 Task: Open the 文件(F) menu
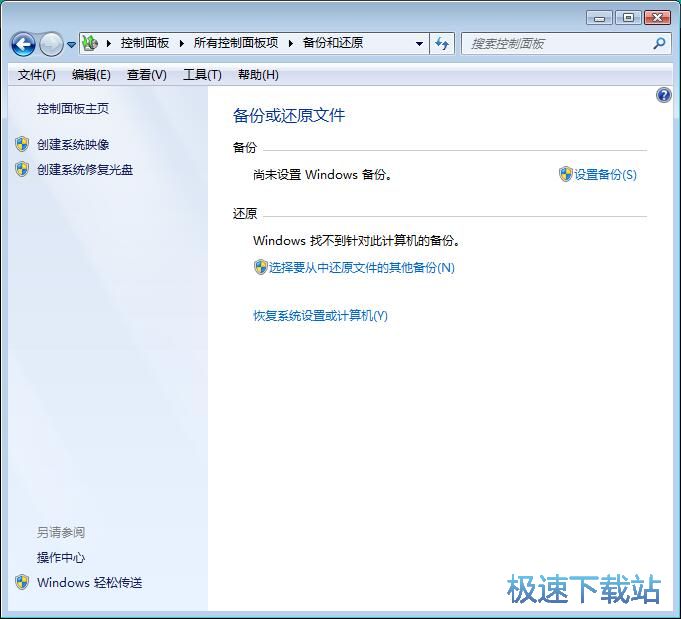tap(36, 75)
